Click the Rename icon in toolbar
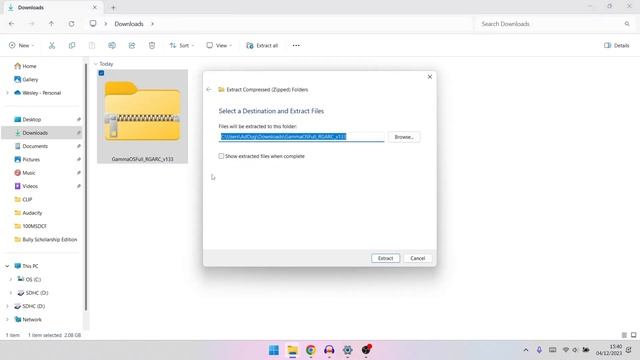This screenshot has width=640, height=360. pos(112,45)
